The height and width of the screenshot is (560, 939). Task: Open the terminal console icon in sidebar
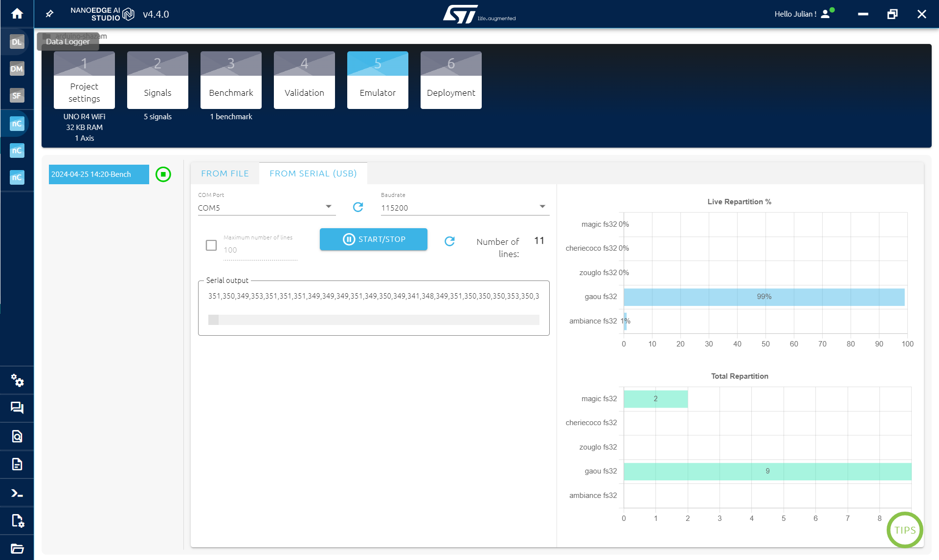point(17,493)
